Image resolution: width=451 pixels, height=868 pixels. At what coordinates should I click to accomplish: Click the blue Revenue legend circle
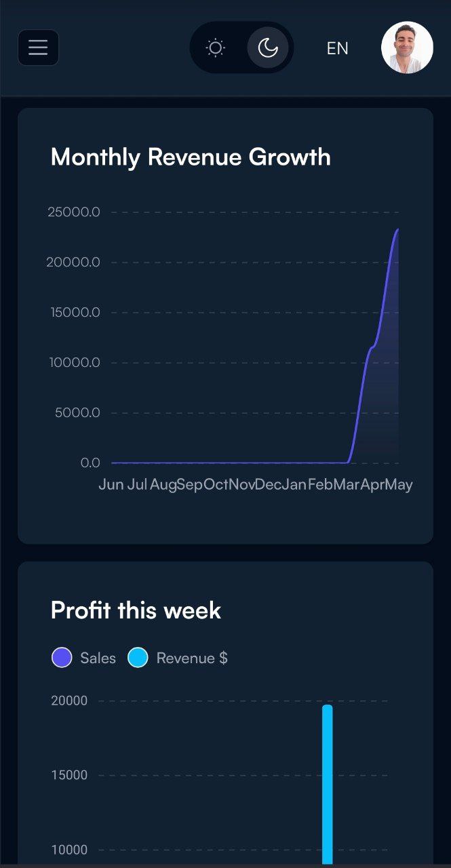(x=138, y=658)
